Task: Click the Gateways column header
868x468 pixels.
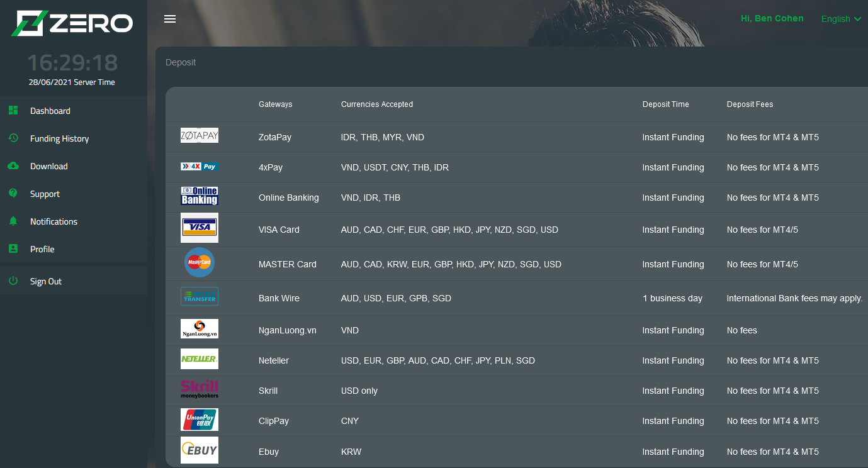Action: (x=275, y=104)
